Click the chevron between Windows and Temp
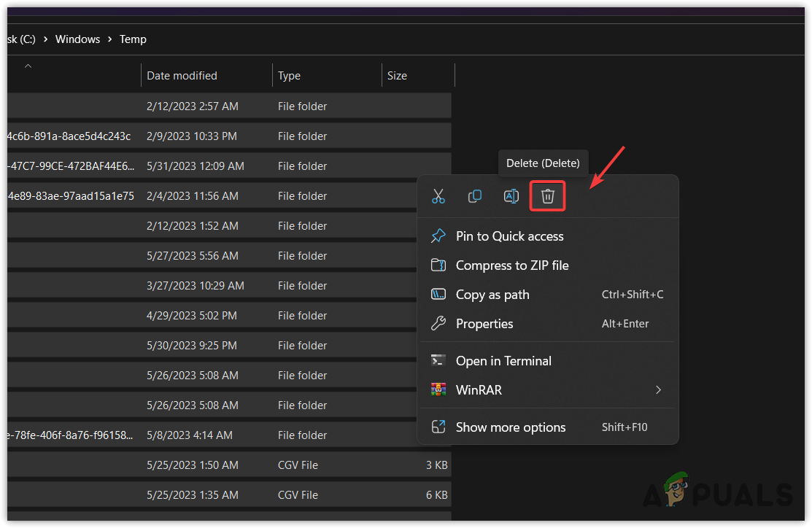 [x=109, y=39]
